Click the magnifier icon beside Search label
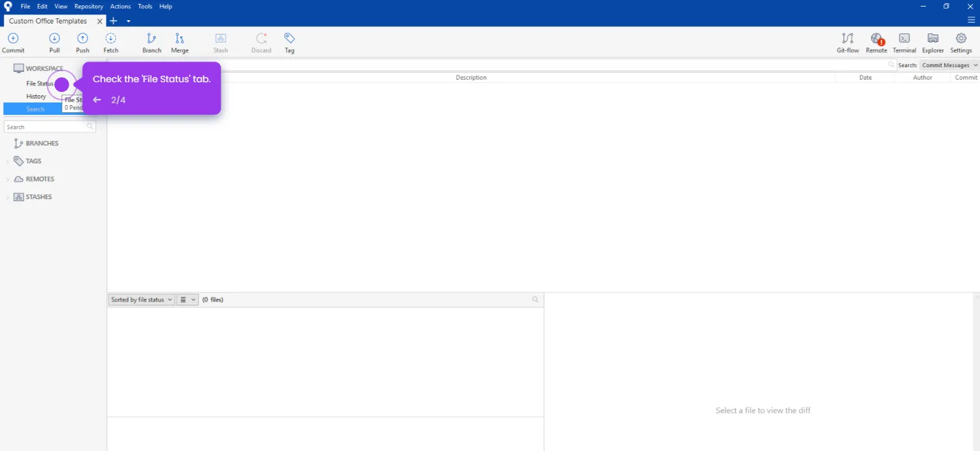The width and height of the screenshot is (980, 451). (x=892, y=65)
